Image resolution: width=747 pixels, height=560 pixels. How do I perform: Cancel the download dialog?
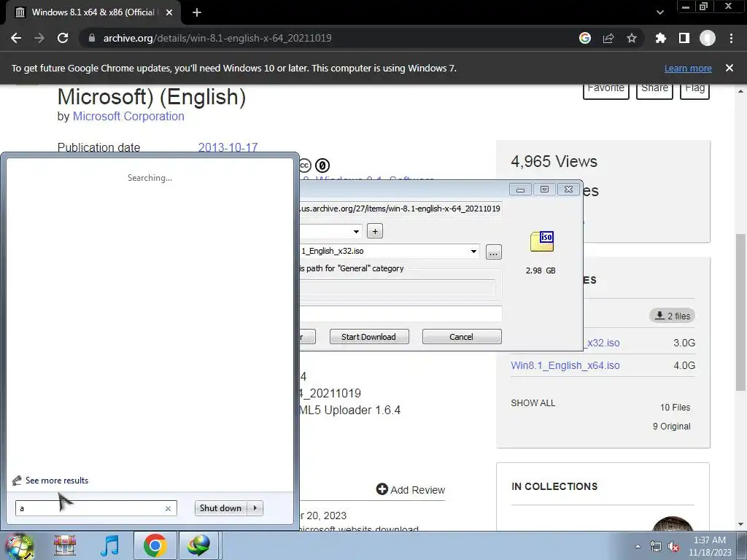point(461,337)
